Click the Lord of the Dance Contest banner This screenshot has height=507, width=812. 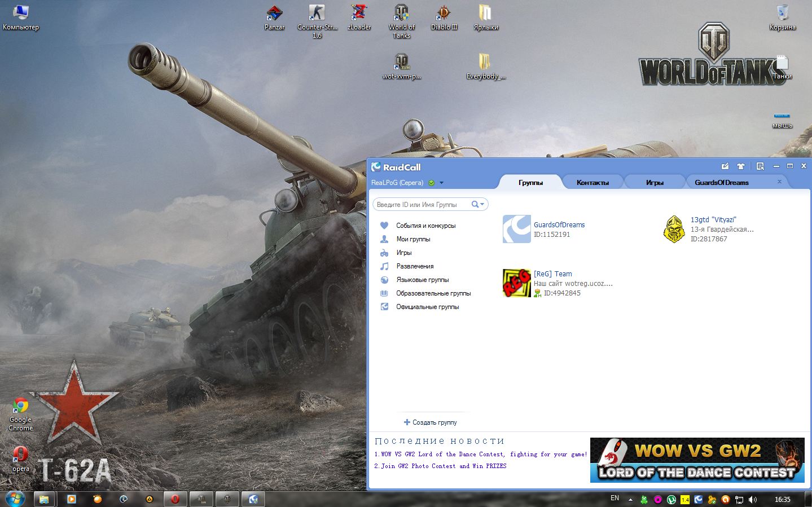697,460
